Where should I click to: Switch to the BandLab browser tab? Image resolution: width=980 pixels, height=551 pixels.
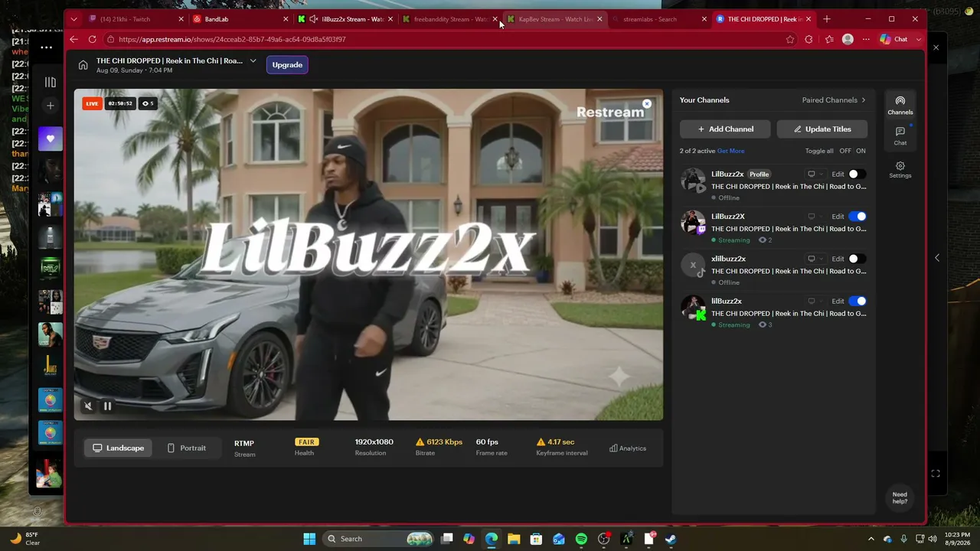pyautogui.click(x=241, y=19)
